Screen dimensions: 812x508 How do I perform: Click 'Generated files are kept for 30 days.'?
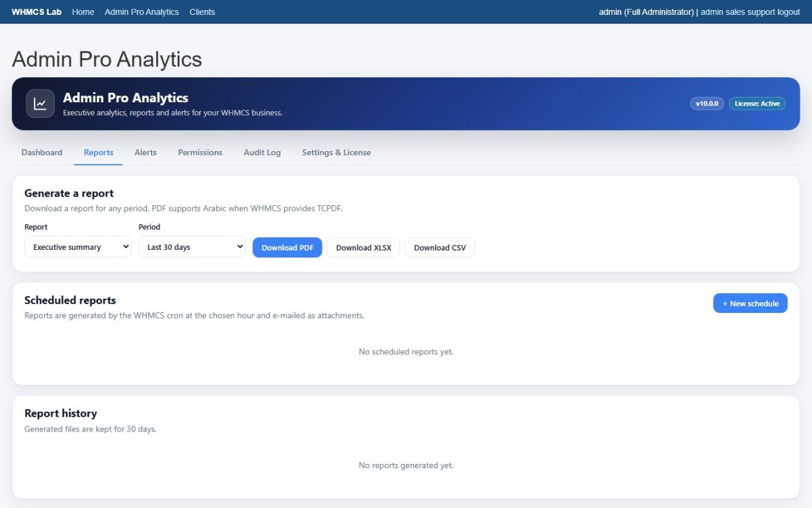click(91, 429)
